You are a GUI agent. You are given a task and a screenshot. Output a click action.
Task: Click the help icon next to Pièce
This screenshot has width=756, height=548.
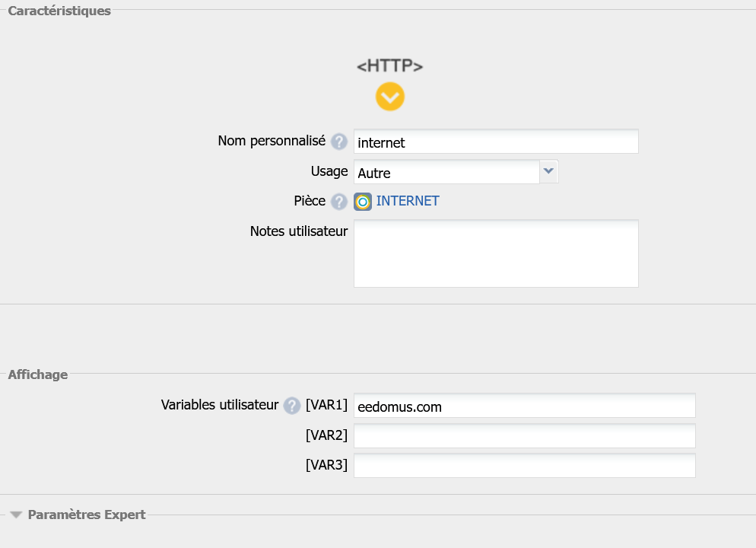tap(339, 202)
